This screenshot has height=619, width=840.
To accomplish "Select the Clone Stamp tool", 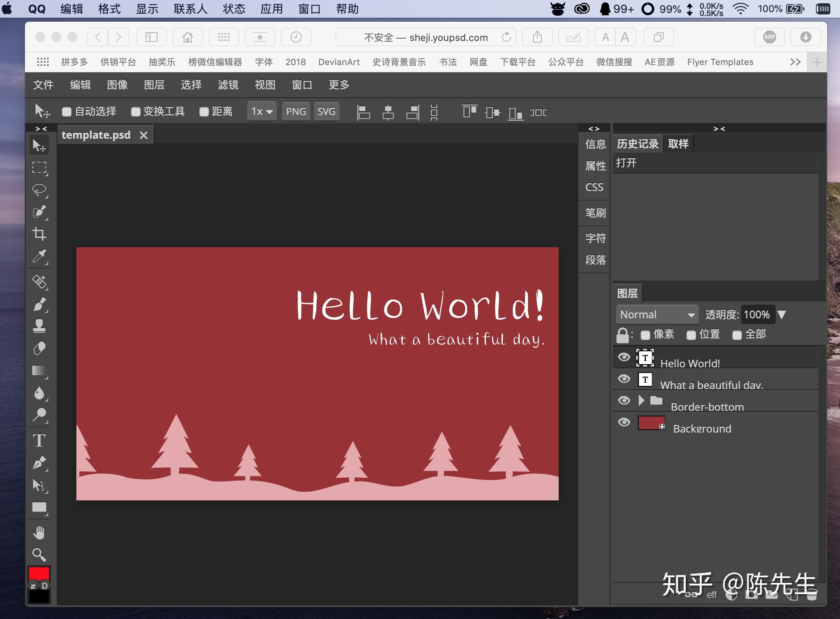I will tap(39, 326).
